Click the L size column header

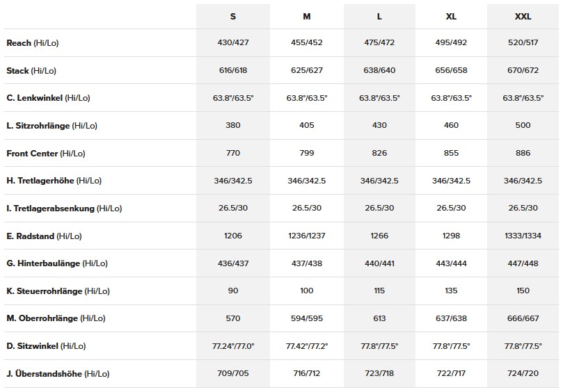(379, 17)
